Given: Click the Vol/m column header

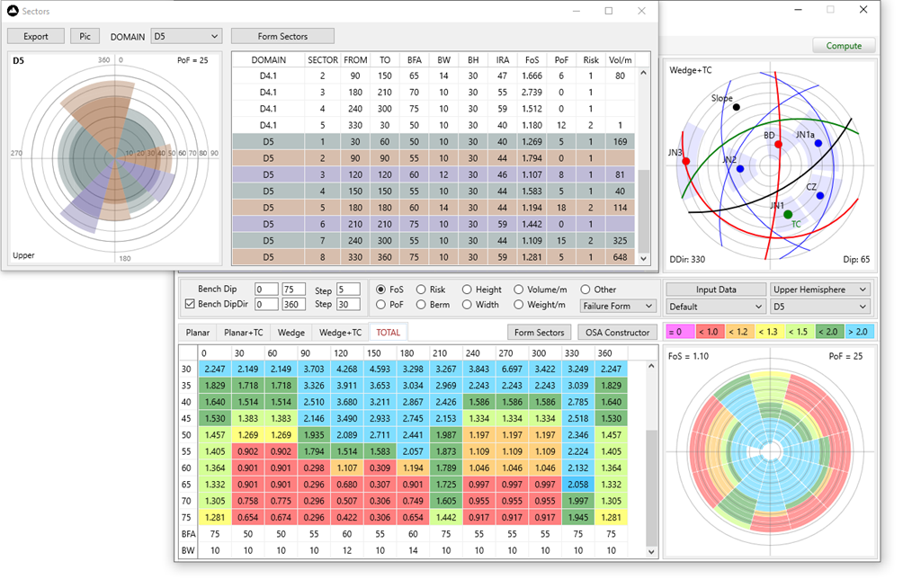Looking at the screenshot, I should (621, 60).
